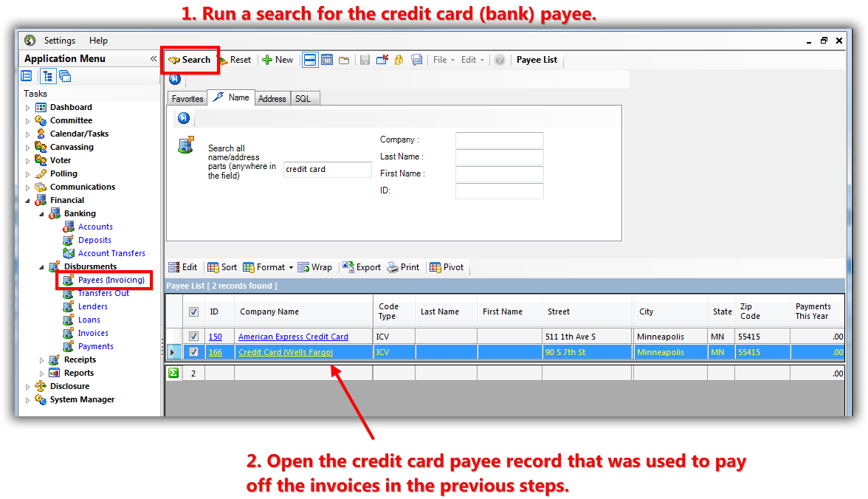
Task: Click the System Manager gear icon
Action: 41,399
